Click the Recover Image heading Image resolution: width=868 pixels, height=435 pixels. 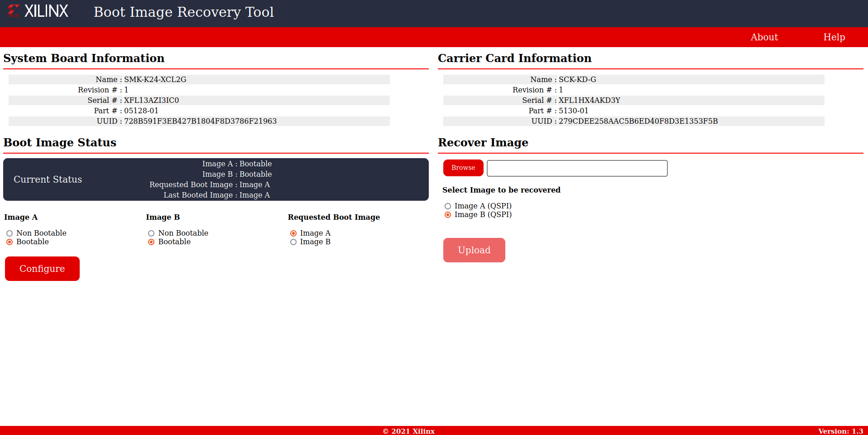[x=483, y=143]
